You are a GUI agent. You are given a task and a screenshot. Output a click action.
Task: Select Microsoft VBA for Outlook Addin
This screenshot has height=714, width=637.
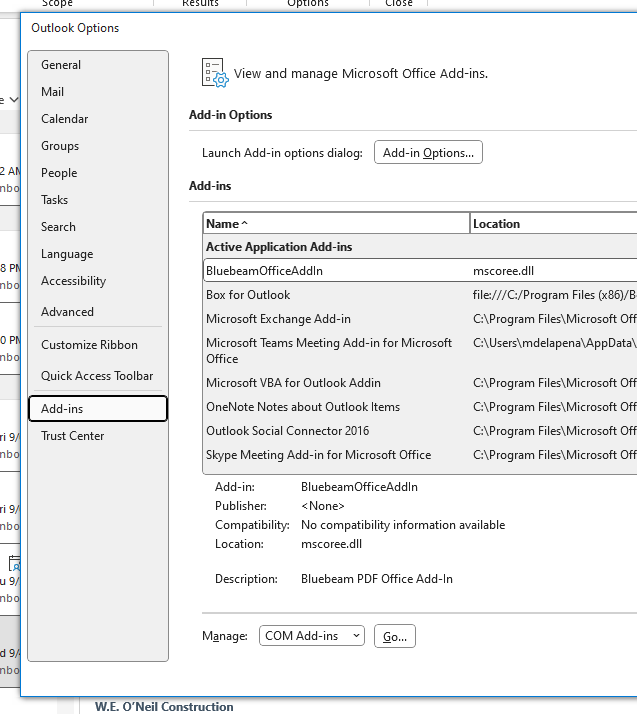click(420, 382)
